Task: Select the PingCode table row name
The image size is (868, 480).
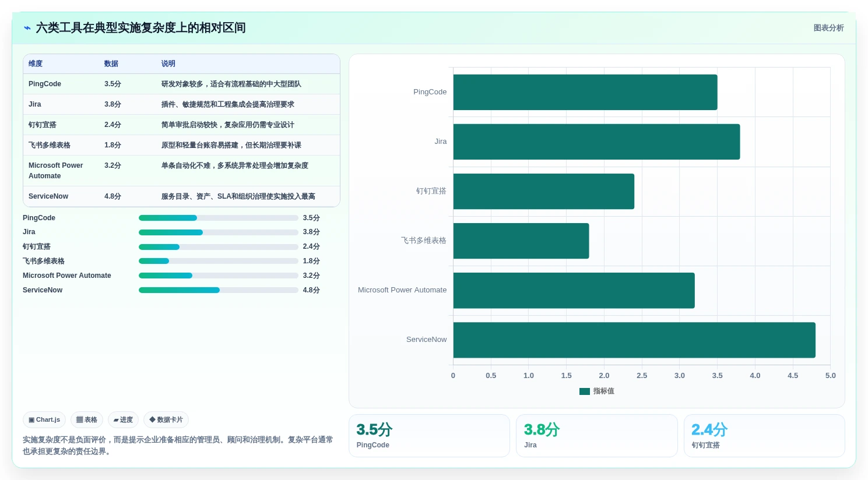Action: (45, 84)
